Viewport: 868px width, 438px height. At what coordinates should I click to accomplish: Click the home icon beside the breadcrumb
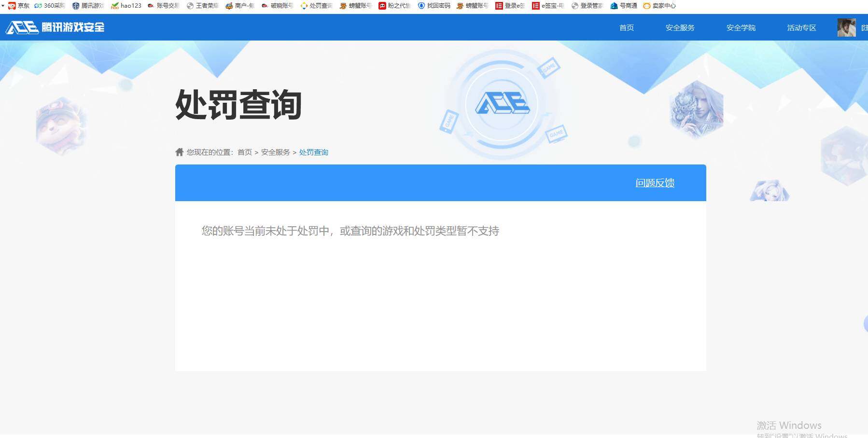point(178,152)
